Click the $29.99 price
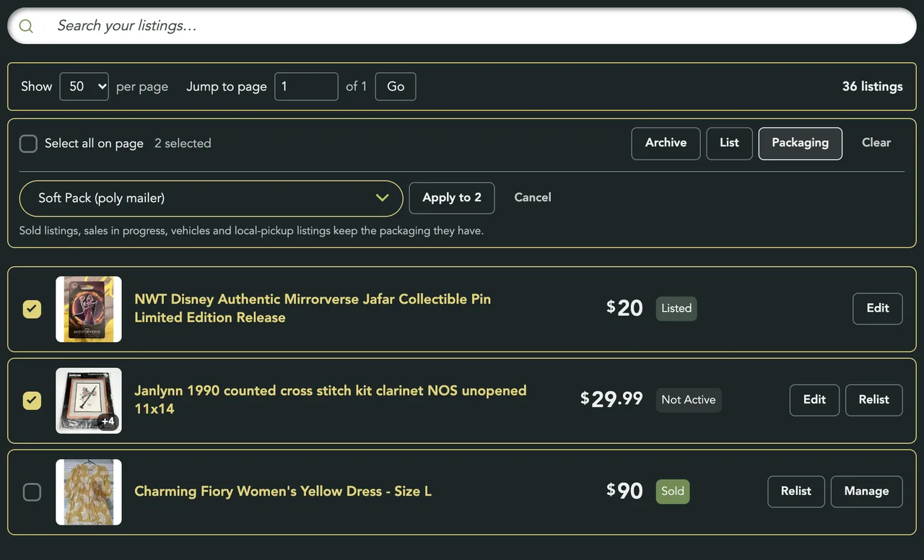Screen dimensions: 924x560 point(611,399)
